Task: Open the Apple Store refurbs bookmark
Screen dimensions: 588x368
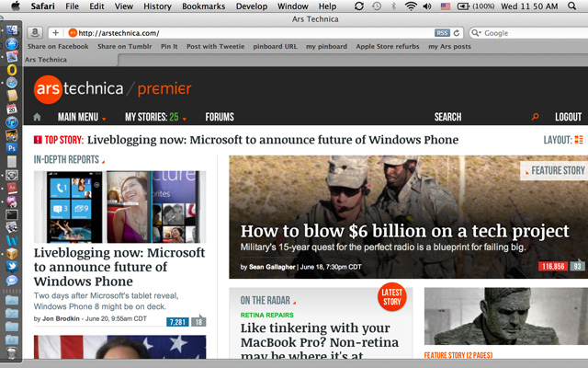Action: click(x=388, y=47)
